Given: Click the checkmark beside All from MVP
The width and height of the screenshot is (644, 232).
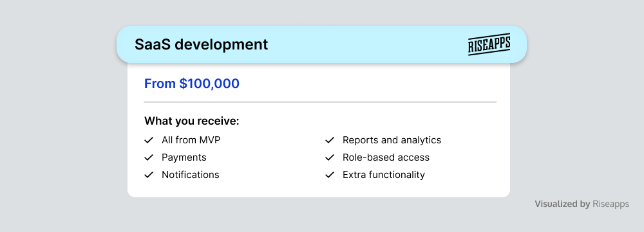Looking at the screenshot, I should pyautogui.click(x=149, y=140).
